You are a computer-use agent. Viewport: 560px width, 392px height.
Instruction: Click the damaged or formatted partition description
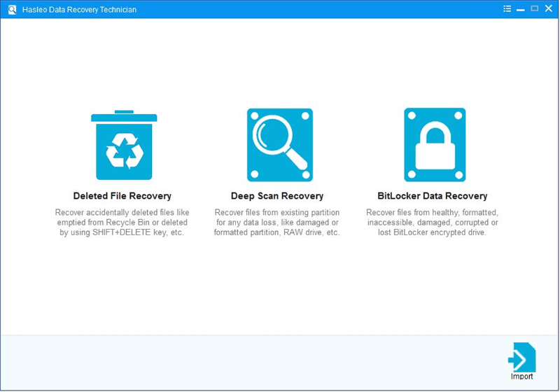[x=277, y=222]
